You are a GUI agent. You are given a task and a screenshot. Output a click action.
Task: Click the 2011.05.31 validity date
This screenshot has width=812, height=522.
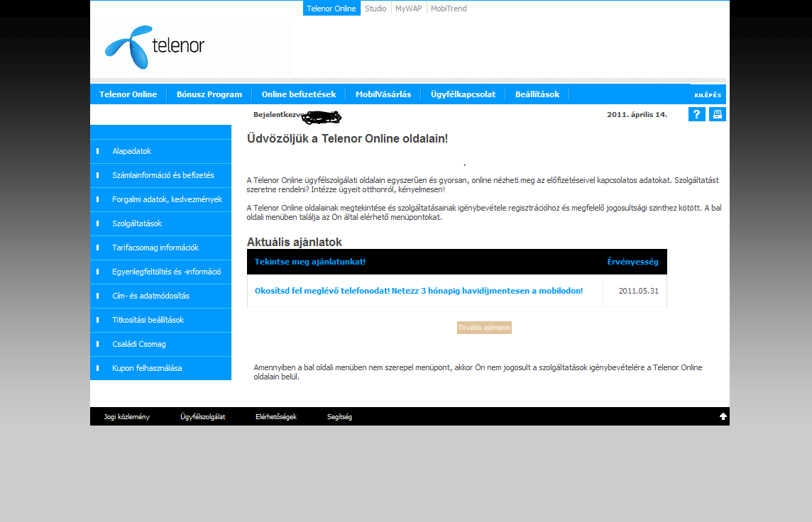(x=639, y=291)
